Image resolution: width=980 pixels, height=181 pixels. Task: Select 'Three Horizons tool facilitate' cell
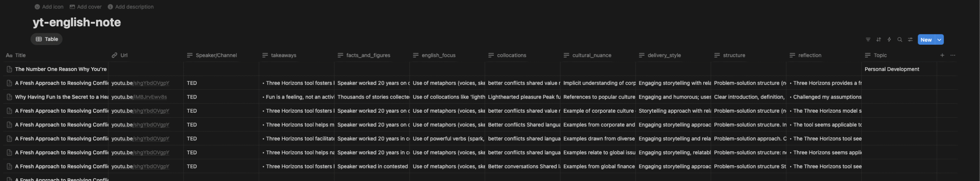tap(297, 139)
